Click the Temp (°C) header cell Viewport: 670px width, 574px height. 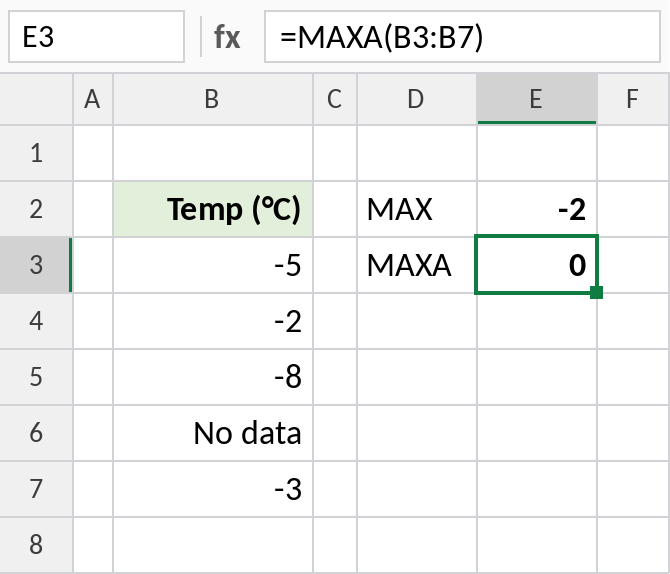click(213, 209)
